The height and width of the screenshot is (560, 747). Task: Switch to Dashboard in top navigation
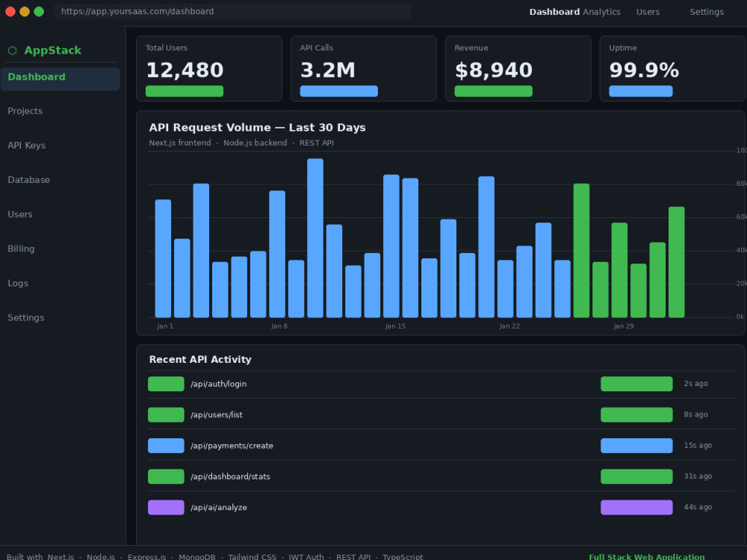(x=554, y=12)
